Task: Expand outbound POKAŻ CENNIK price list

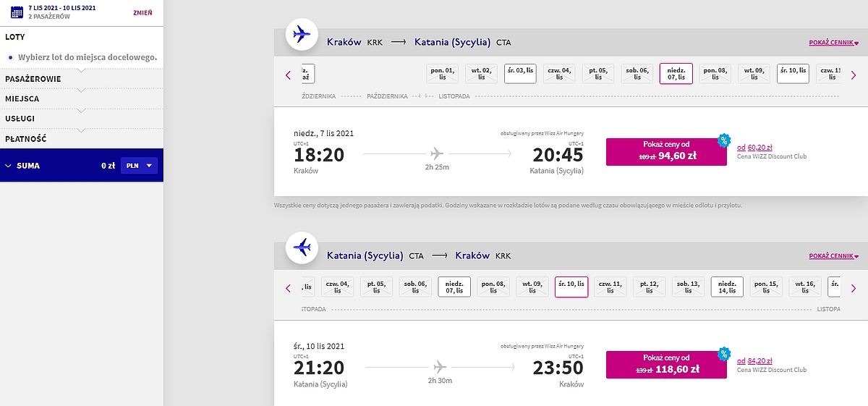Action: (x=834, y=43)
